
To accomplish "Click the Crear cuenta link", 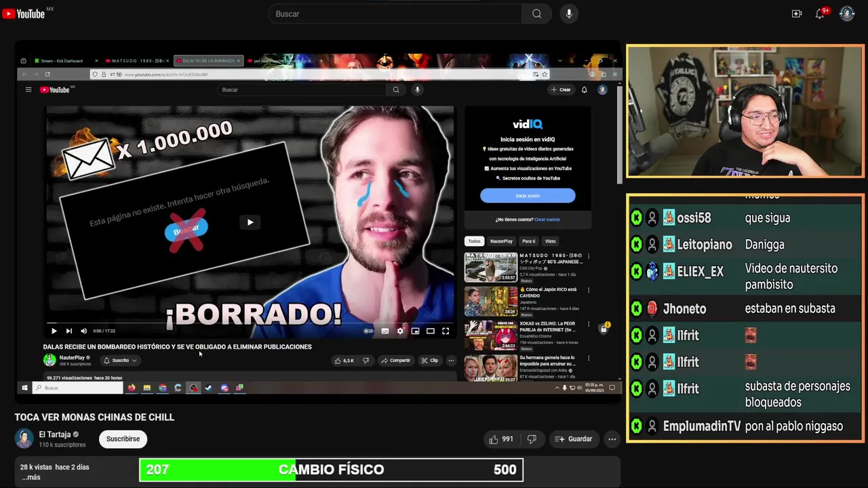I will coord(547,220).
